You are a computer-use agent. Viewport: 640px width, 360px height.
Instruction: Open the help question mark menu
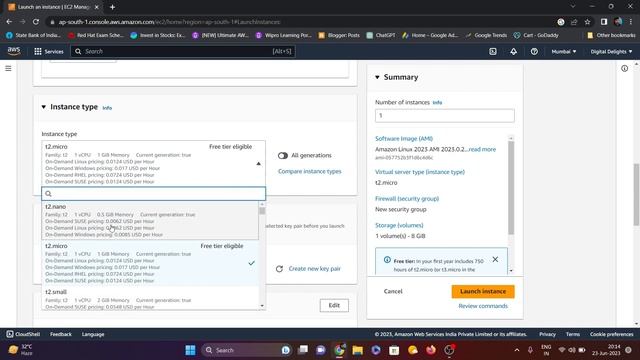(534, 51)
